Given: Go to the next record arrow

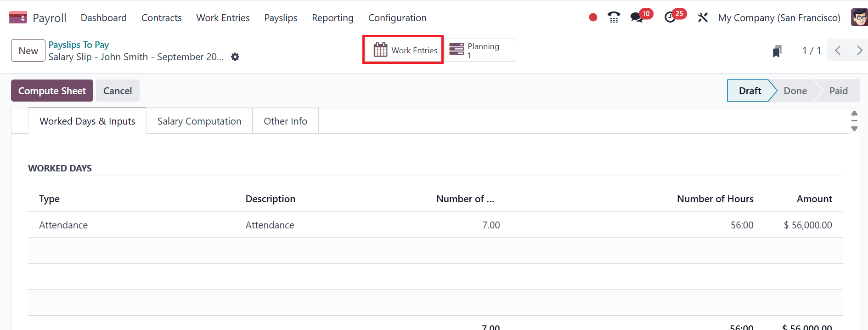Looking at the screenshot, I should point(859,51).
